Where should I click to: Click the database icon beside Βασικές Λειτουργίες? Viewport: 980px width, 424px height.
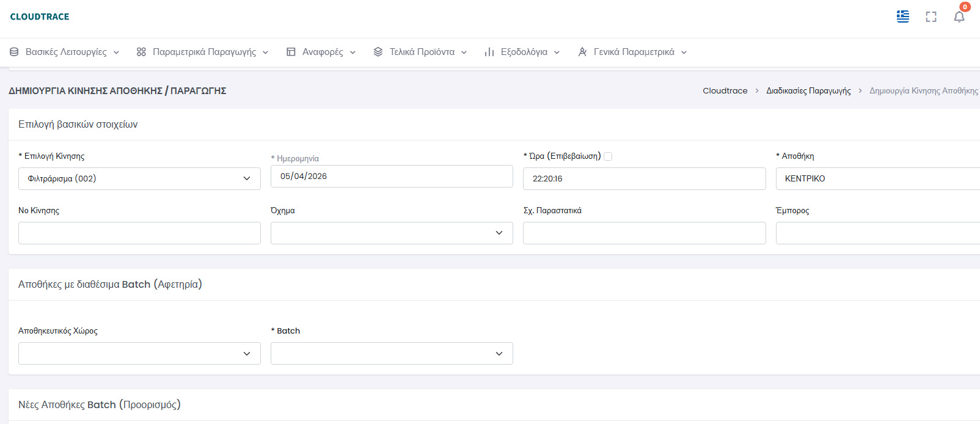click(x=14, y=52)
